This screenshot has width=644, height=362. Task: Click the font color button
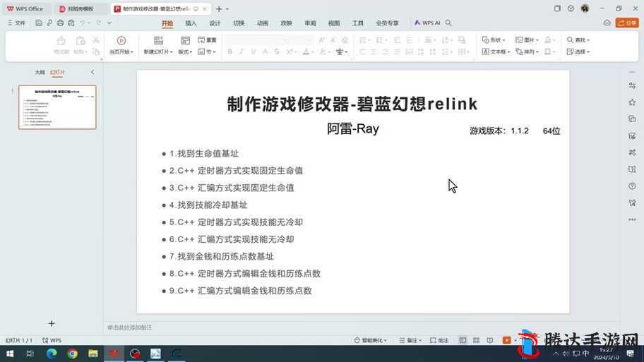coord(306,52)
